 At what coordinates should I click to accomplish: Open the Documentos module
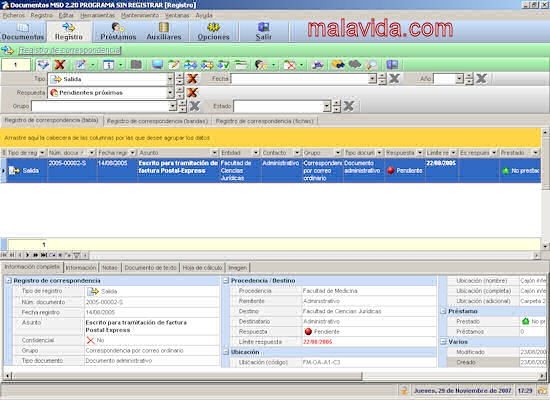23,32
